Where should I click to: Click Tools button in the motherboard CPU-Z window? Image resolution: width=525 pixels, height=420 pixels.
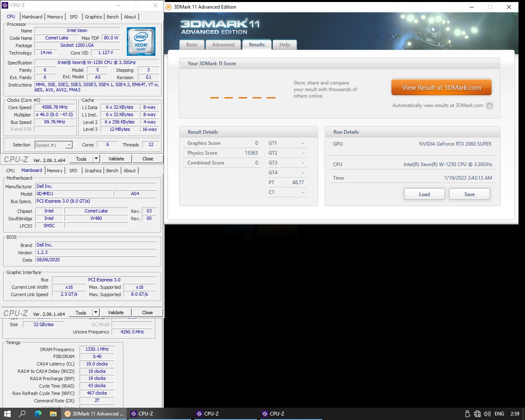[81, 313]
